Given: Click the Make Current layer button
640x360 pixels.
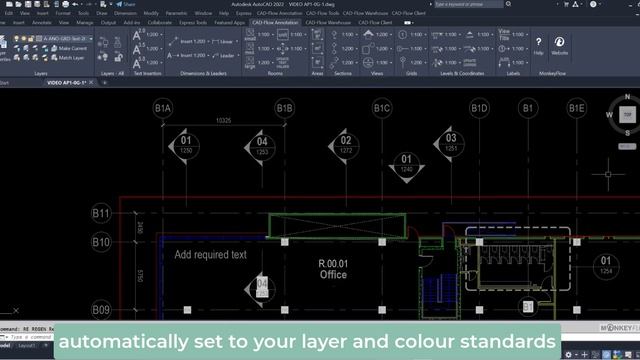Looking at the screenshot, I should [x=69, y=48].
